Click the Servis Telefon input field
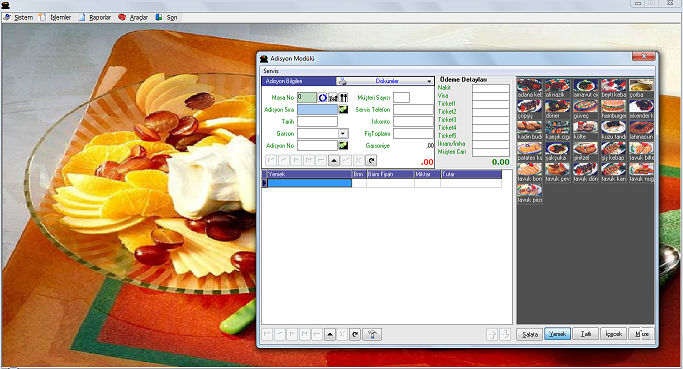683x369 pixels. click(x=413, y=109)
